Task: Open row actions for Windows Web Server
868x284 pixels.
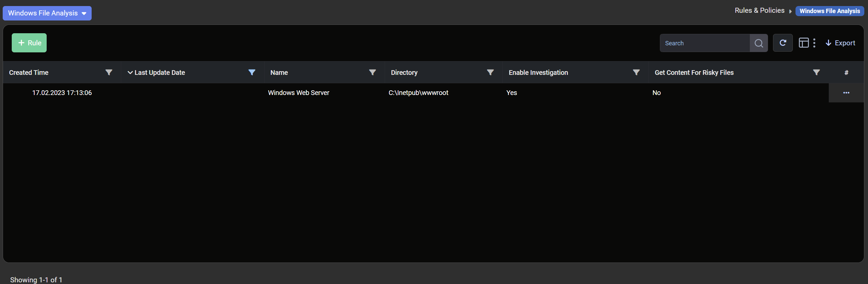Action: pos(846,93)
